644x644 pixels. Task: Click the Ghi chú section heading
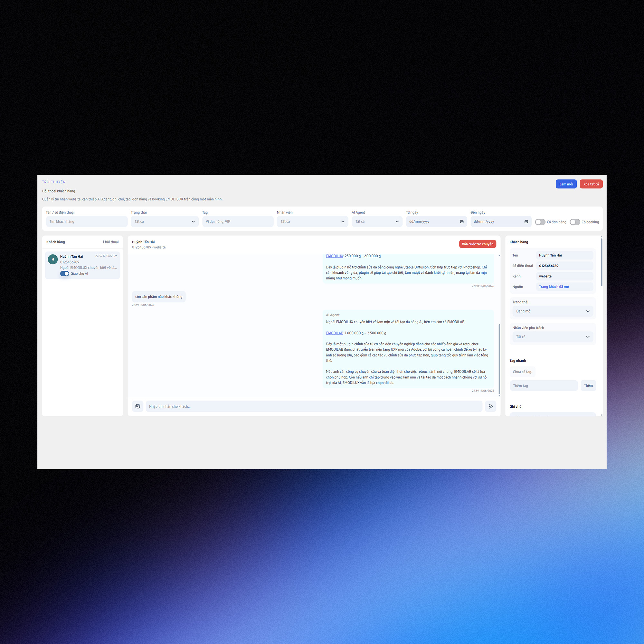point(515,406)
